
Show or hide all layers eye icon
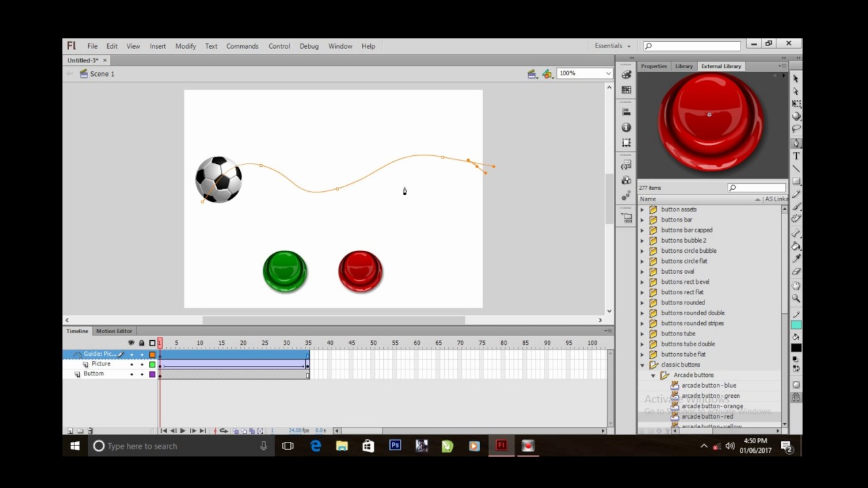pyautogui.click(x=132, y=343)
